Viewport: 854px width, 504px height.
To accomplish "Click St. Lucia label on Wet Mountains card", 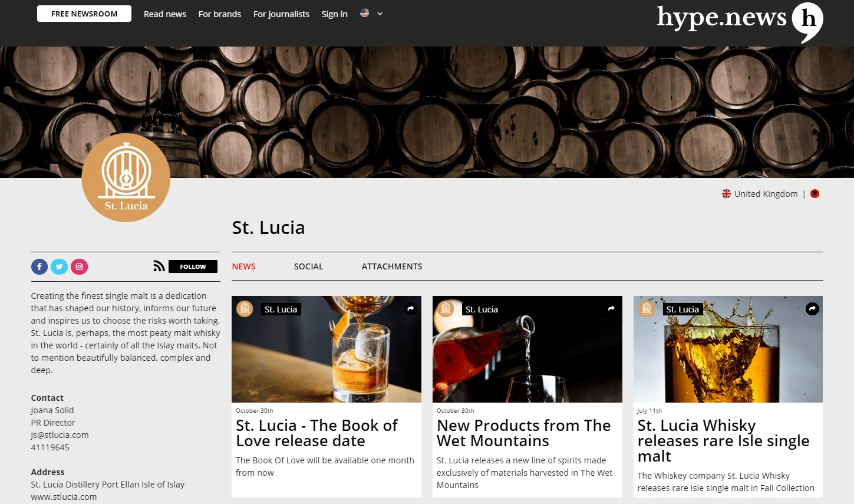I will 482,309.
